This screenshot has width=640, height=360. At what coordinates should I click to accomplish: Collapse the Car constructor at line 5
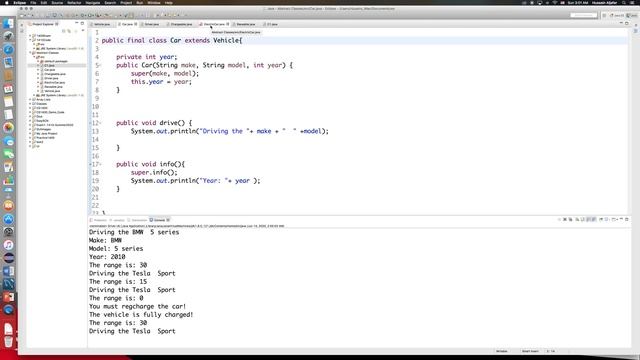(x=100, y=65)
